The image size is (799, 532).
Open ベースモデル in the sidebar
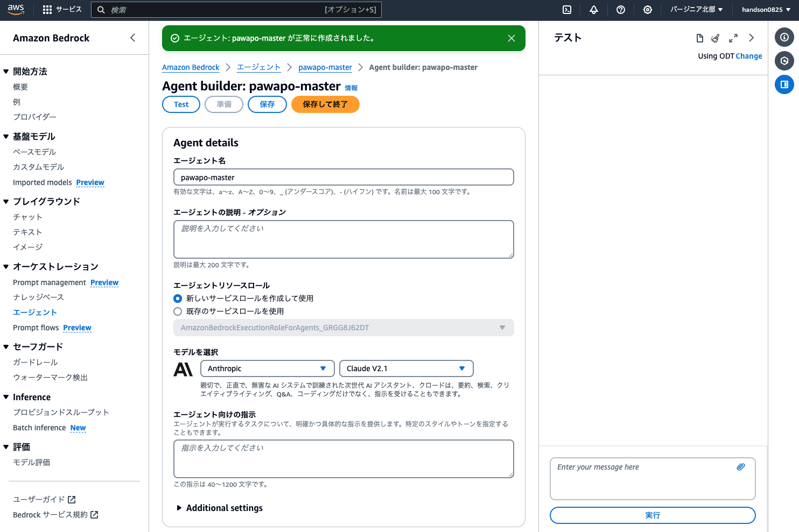point(34,152)
